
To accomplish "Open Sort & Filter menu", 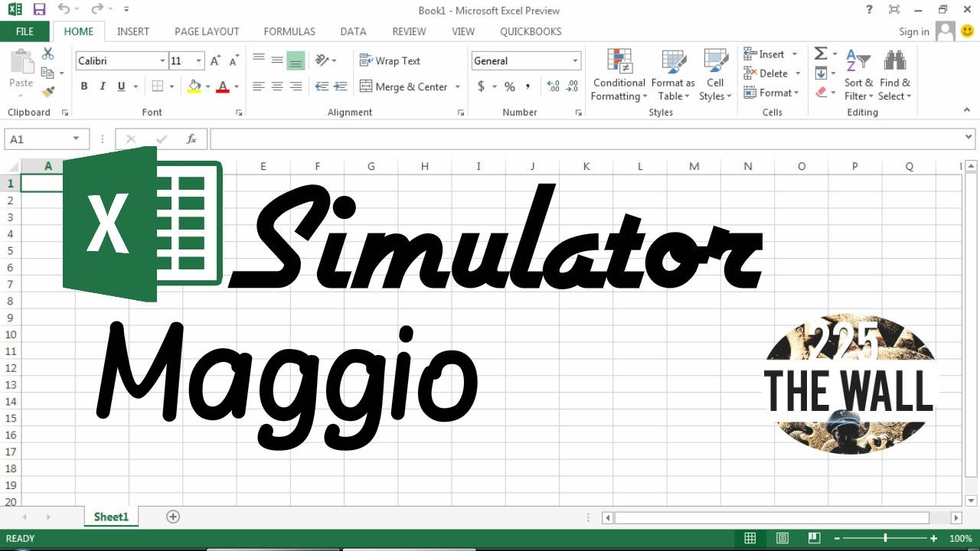I will tap(858, 74).
